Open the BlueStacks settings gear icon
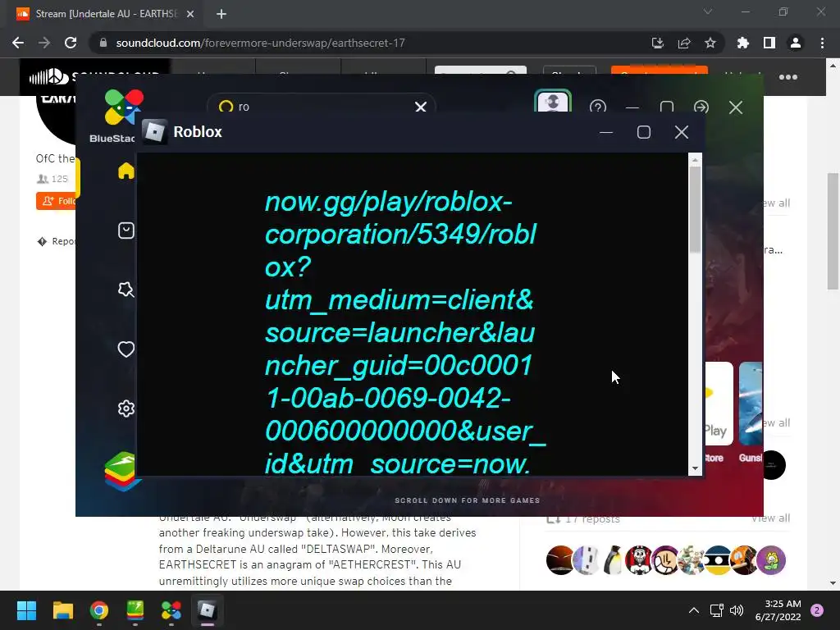Viewport: 840px width, 630px height. tap(126, 409)
